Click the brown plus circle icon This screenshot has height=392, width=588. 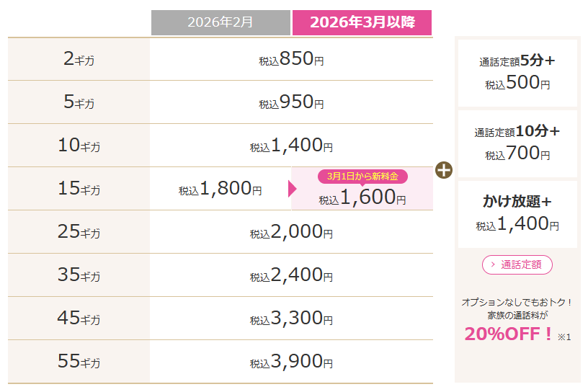point(444,171)
